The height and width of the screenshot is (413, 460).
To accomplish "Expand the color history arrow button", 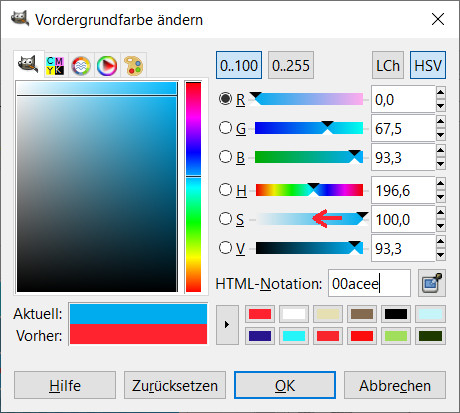I will point(227,325).
